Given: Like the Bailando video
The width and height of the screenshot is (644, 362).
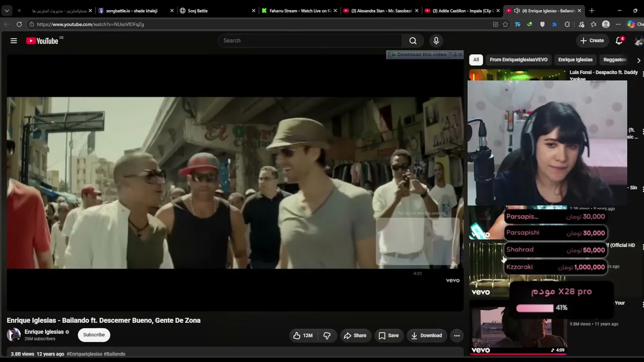Looking at the screenshot, I should [x=302, y=335].
